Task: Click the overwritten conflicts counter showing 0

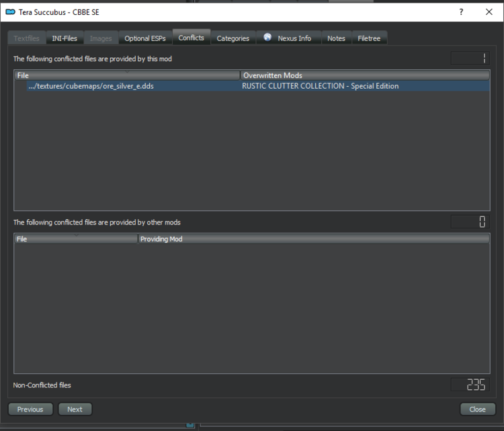Action: tap(470, 222)
